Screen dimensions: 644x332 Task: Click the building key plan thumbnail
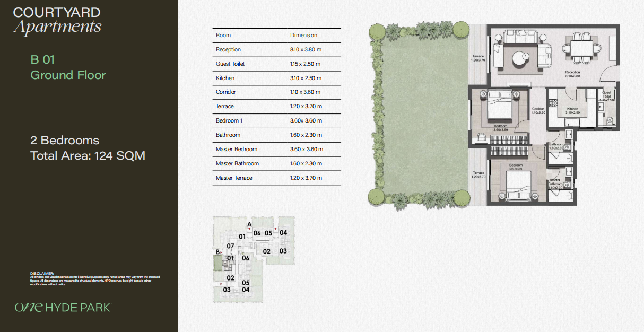click(253, 259)
